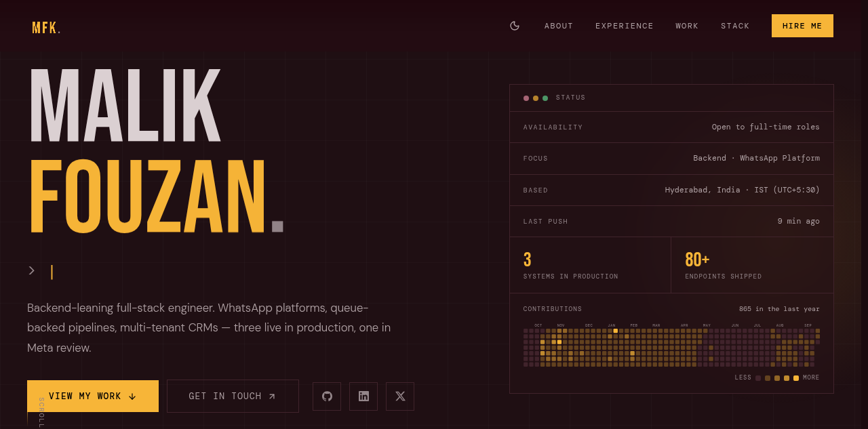Click "865 in the last year" contributions count
This screenshot has height=429, width=868.
(x=779, y=309)
